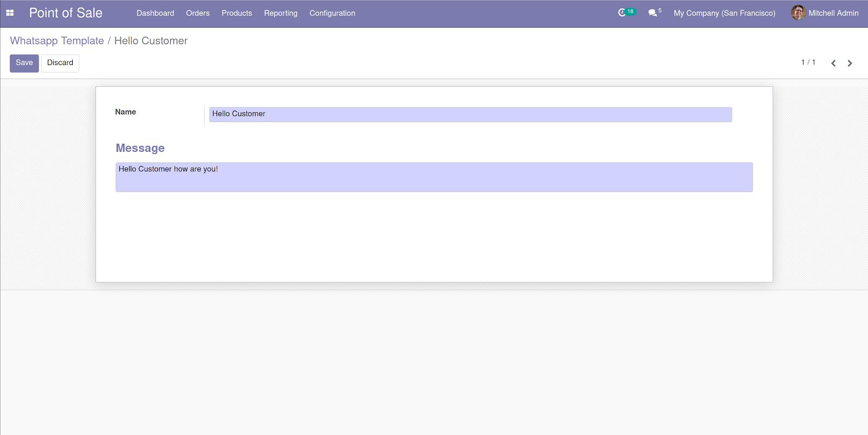Image resolution: width=868 pixels, height=435 pixels.
Task: Open the Products menu
Action: click(x=237, y=13)
